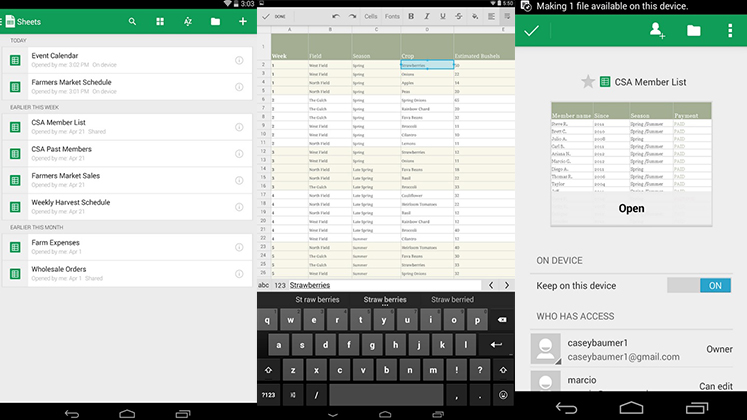Toggle italic formatting
Screen dimensions: 747x420
pos(427,16)
